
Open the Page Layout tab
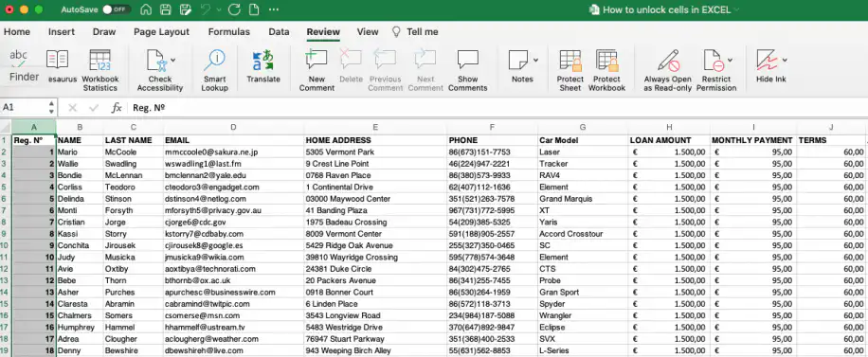[162, 32]
